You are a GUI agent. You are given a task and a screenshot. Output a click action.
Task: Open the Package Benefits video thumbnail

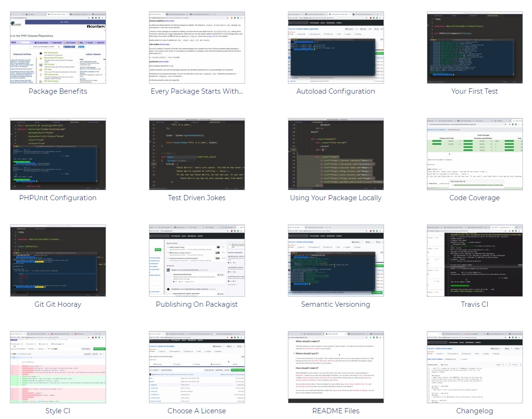tap(58, 48)
